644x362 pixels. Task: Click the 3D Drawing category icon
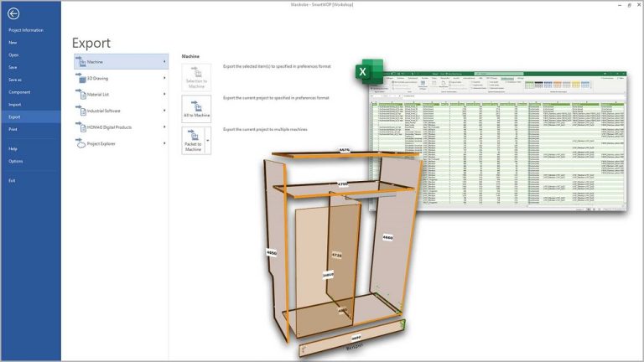[x=80, y=78]
